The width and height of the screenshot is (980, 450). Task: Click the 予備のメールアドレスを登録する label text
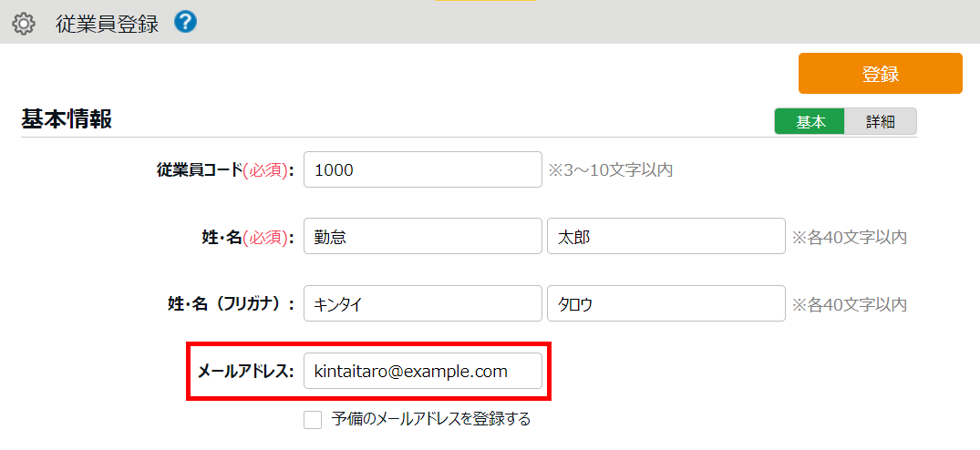[430, 420]
